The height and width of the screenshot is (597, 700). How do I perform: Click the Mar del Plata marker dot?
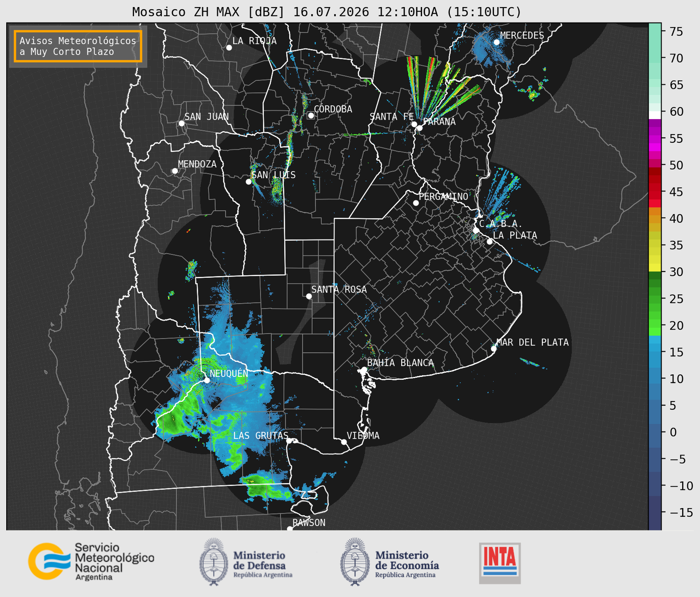pyautogui.click(x=494, y=348)
